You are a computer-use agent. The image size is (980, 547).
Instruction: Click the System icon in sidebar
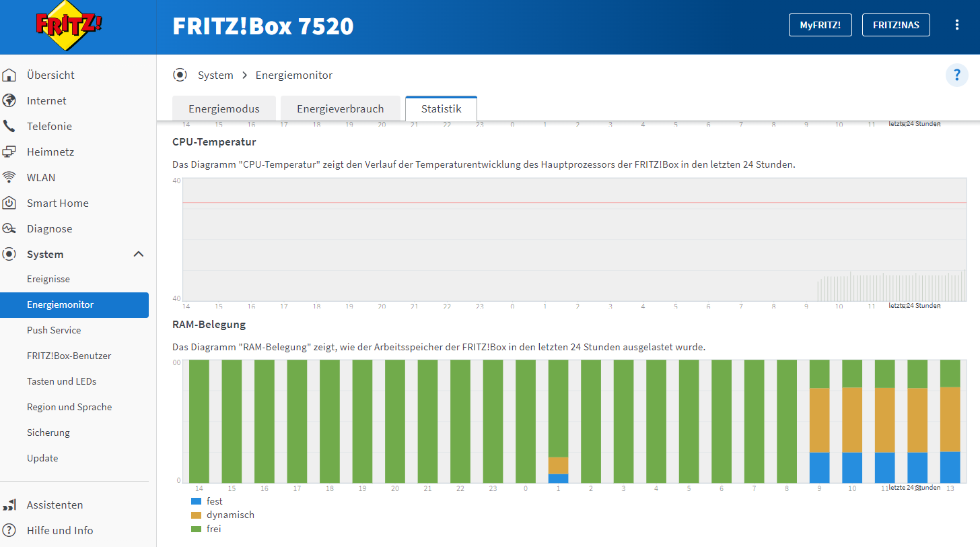click(9, 254)
